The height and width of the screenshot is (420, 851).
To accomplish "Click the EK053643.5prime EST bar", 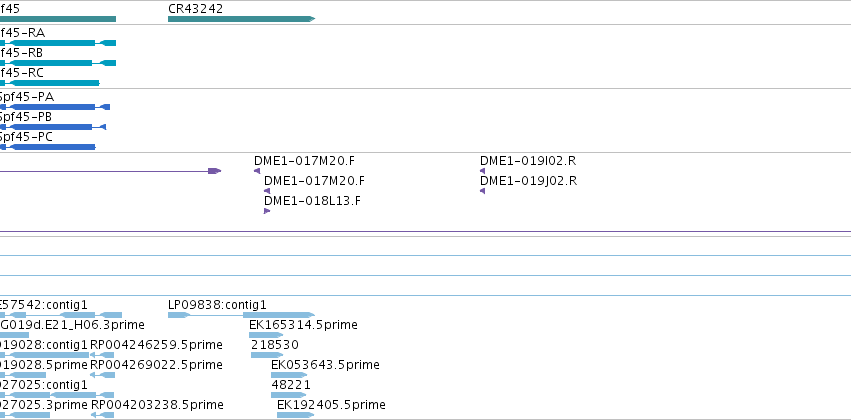I will 289,375.
